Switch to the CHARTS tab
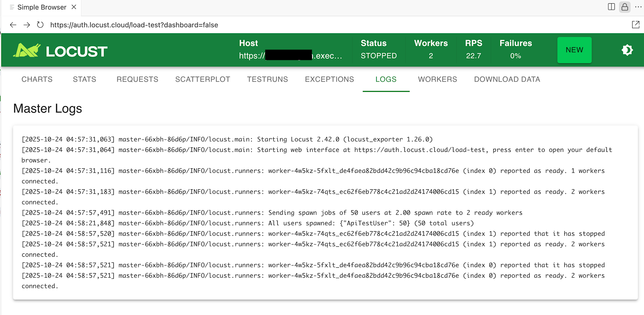 (37, 79)
